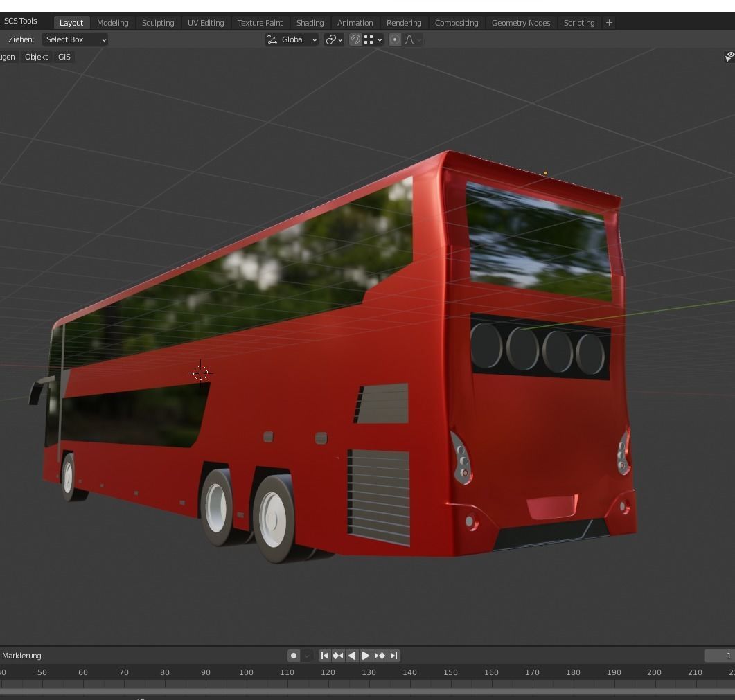Select the pivot point icon in the header
This screenshot has height=700, width=735.
[x=332, y=39]
